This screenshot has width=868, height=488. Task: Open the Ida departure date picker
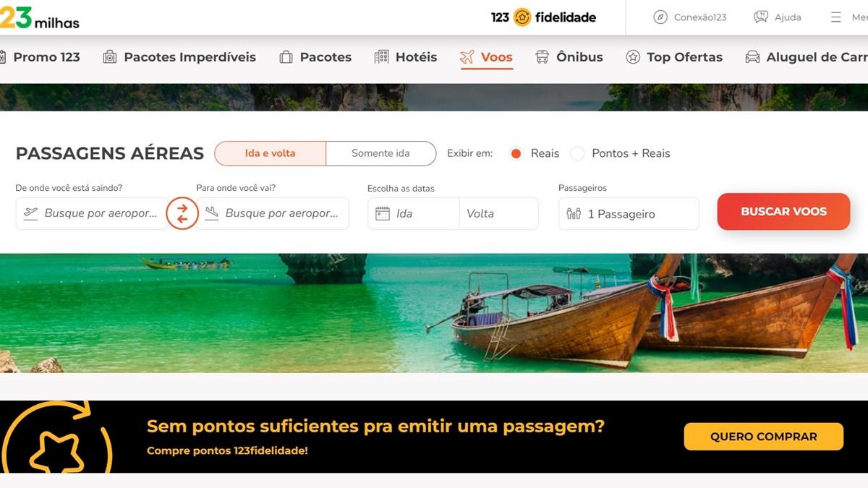click(x=413, y=214)
